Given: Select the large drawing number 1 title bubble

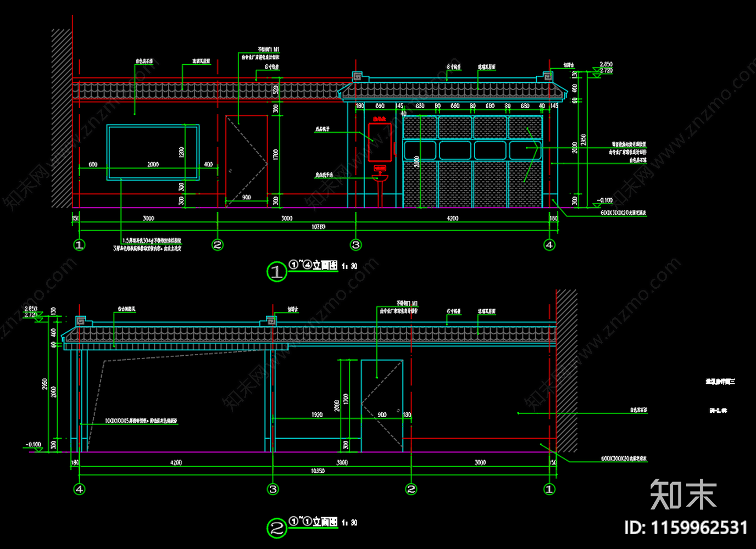Looking at the screenshot, I should pyautogui.click(x=277, y=272).
